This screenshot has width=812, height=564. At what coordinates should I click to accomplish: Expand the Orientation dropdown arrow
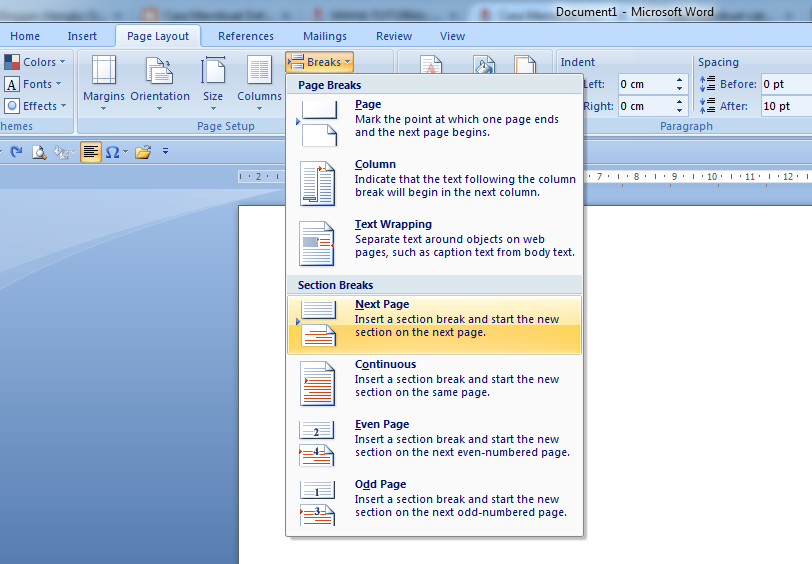160,109
